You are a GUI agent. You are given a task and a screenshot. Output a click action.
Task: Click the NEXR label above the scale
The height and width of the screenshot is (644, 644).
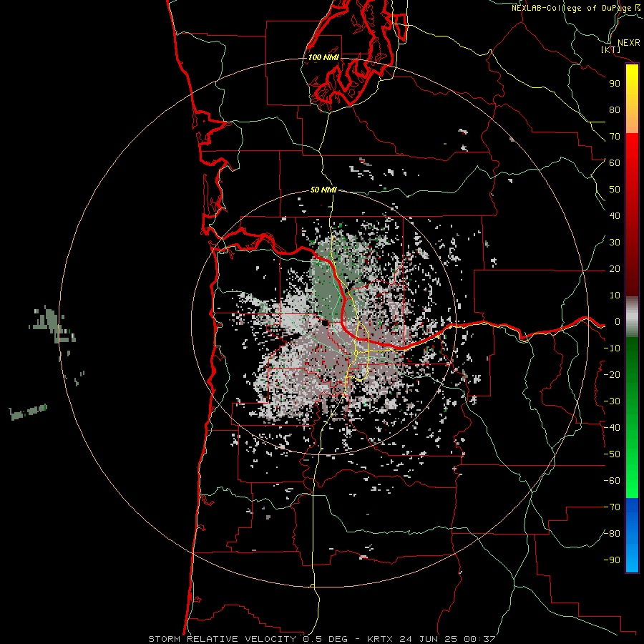pos(629,43)
